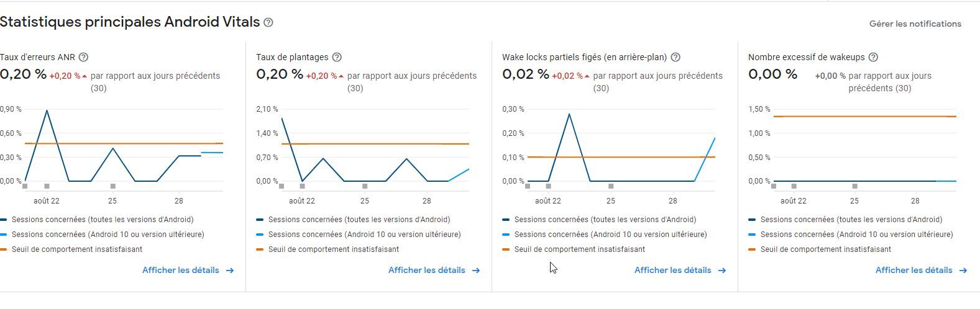Open Afficher les détails for Nombre excessif de wakeups
980x309 pixels.
pyautogui.click(x=914, y=271)
